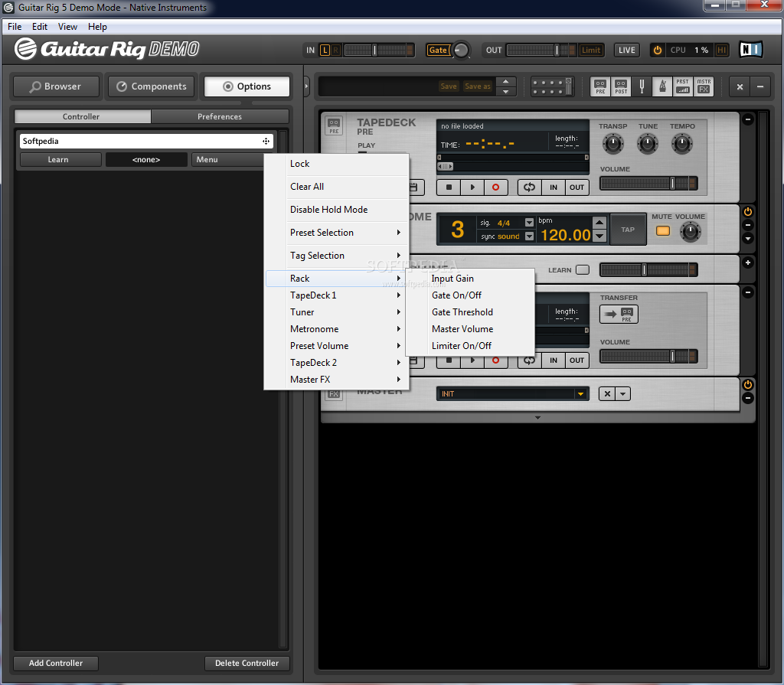The width and height of the screenshot is (784, 685).
Task: Expand the Preset Selection submenu
Action: point(338,233)
